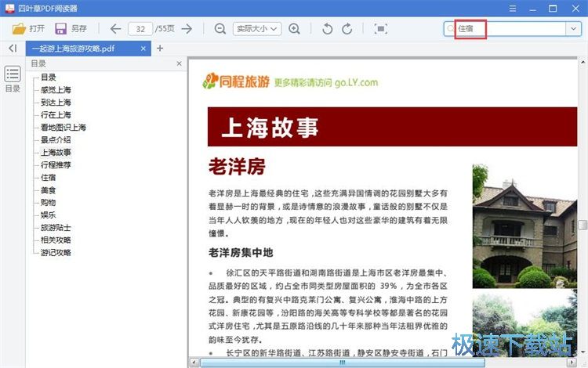Screen dimensions: 588x368
Task: Go to next page arrow
Action: coord(187,29)
